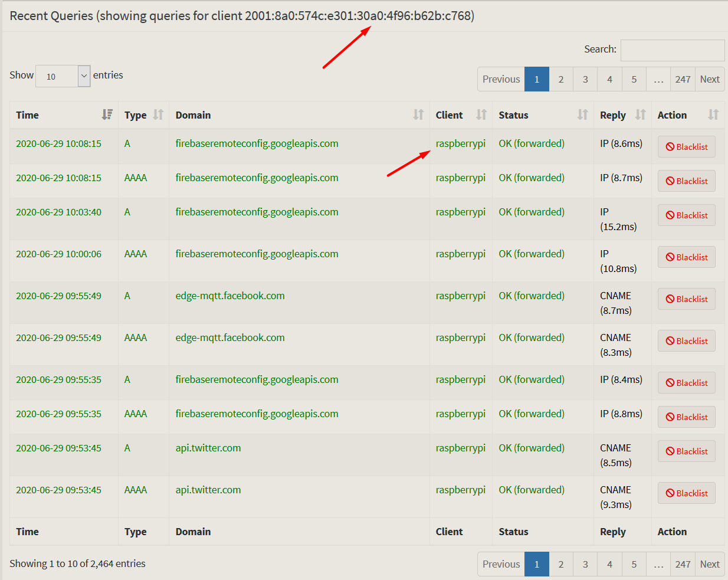The image size is (728, 580).
Task: Click api.twitter.com domain in AAAA row
Action: coord(208,490)
